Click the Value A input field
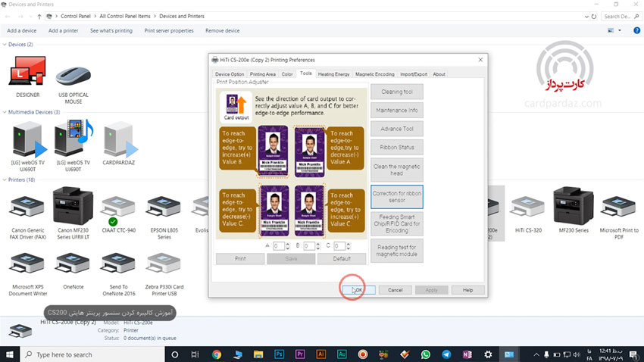Image resolution: width=644 pixels, height=362 pixels. pos(279,246)
